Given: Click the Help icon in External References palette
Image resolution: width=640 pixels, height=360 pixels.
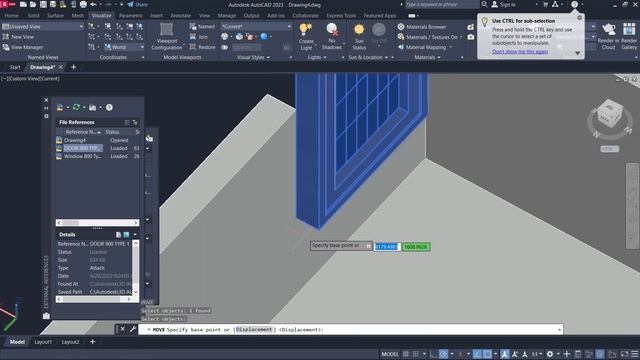Looking at the screenshot, I should pyautogui.click(x=109, y=107).
